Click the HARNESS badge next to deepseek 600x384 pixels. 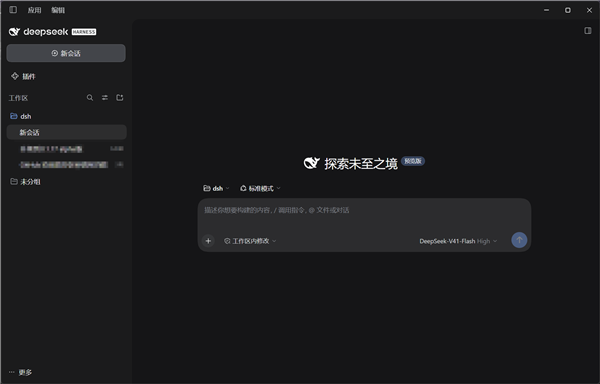(84, 32)
